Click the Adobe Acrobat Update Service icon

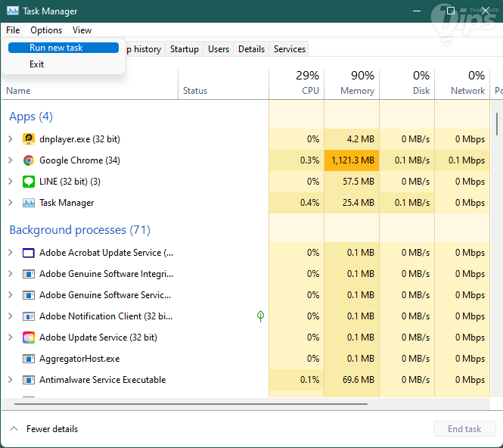29,253
